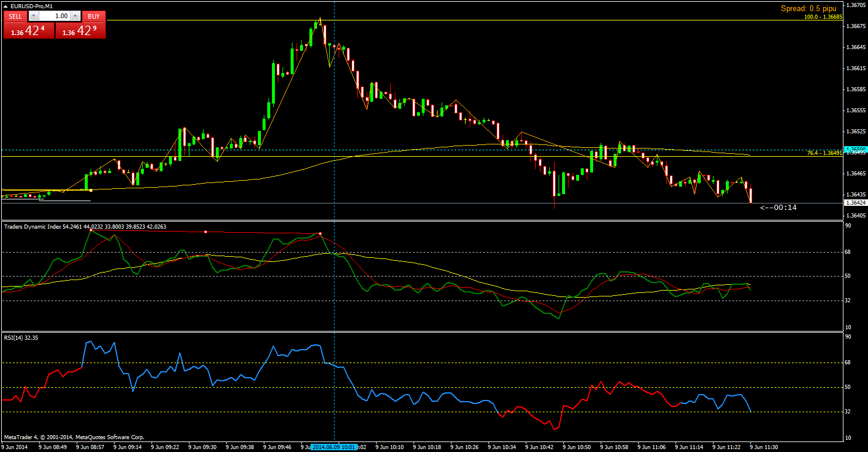This screenshot has height=452, width=868.
Task: Select the left anchor of the red trendline
Action: click(91, 231)
